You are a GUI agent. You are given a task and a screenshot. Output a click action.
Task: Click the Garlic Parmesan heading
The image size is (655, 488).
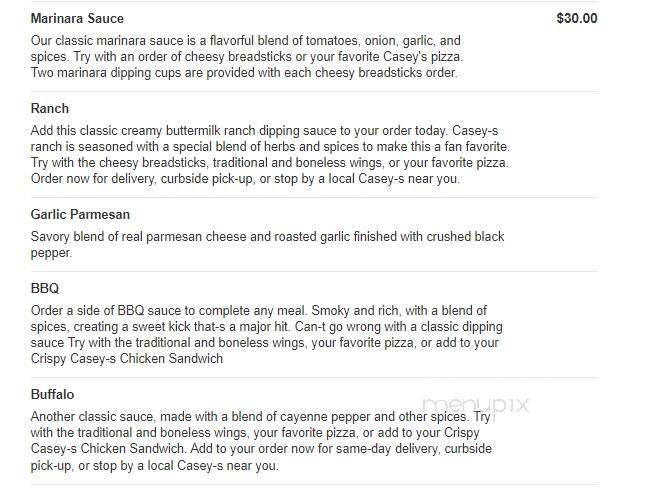[80, 214]
